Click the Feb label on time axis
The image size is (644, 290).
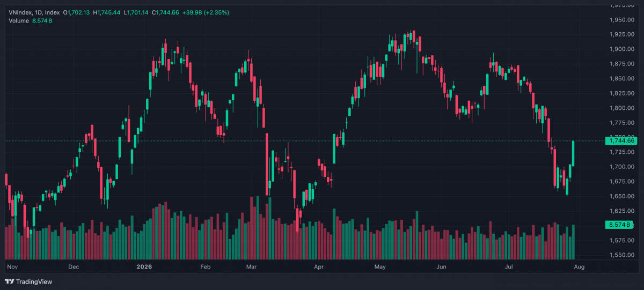click(205, 266)
